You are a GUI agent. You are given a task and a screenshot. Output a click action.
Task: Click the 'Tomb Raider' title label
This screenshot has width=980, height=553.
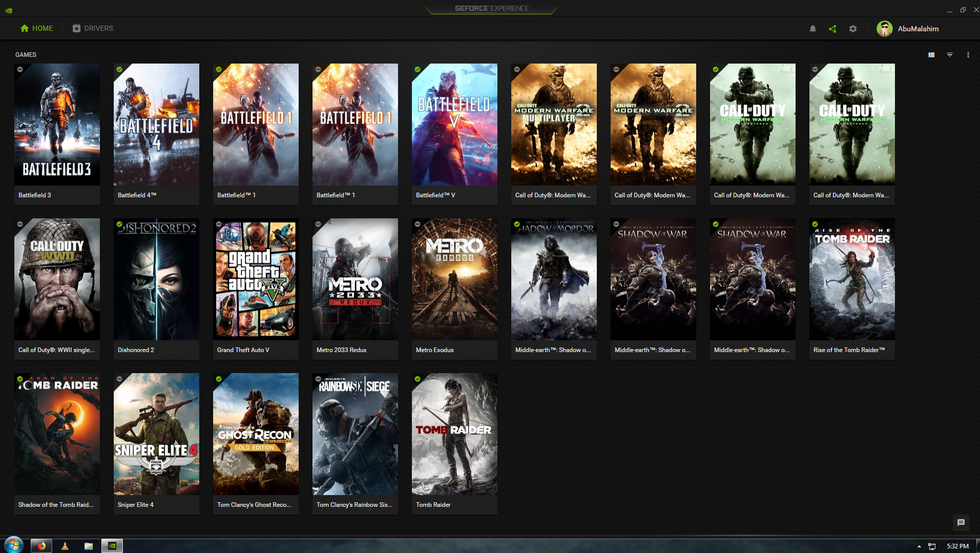(x=433, y=505)
